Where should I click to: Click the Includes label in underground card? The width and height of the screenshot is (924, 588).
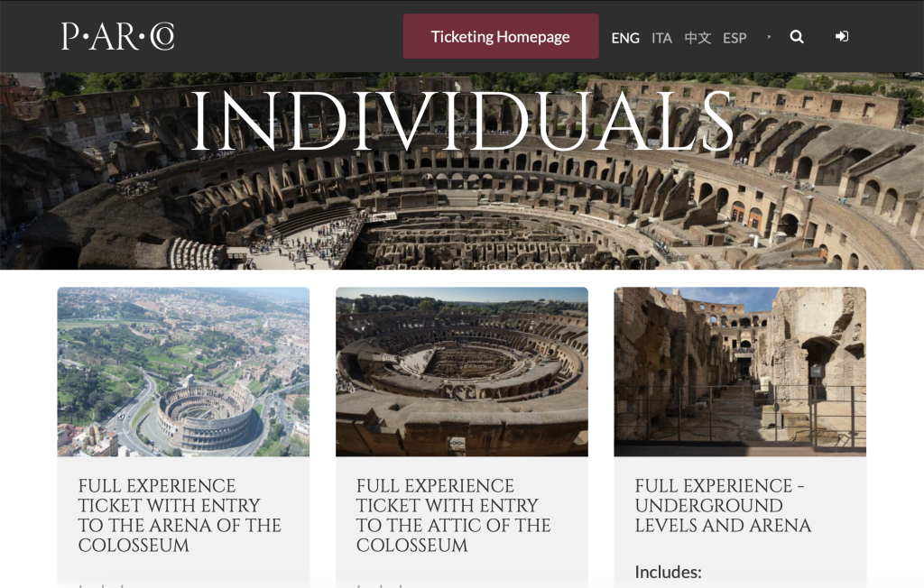click(668, 572)
